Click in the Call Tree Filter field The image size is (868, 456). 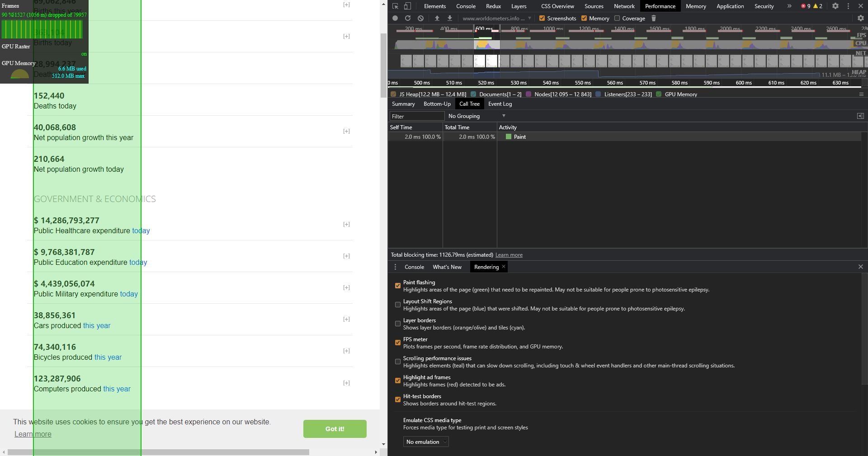417,116
